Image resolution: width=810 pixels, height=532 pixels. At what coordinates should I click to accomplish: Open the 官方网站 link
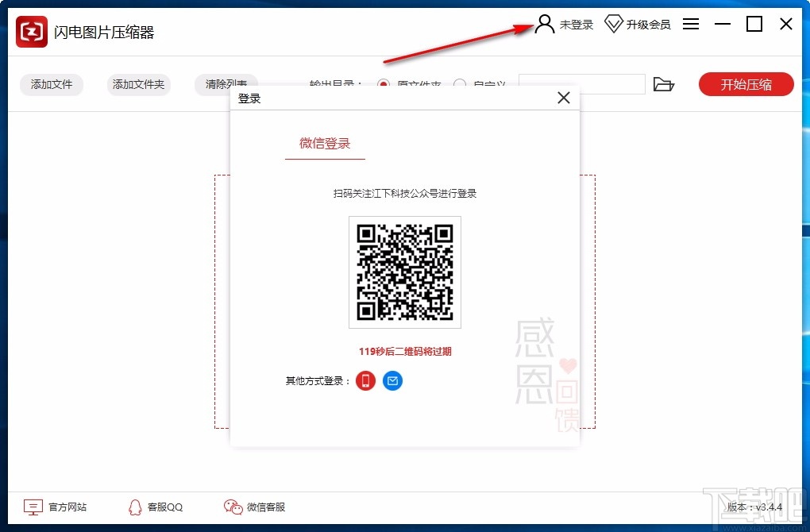[56, 507]
